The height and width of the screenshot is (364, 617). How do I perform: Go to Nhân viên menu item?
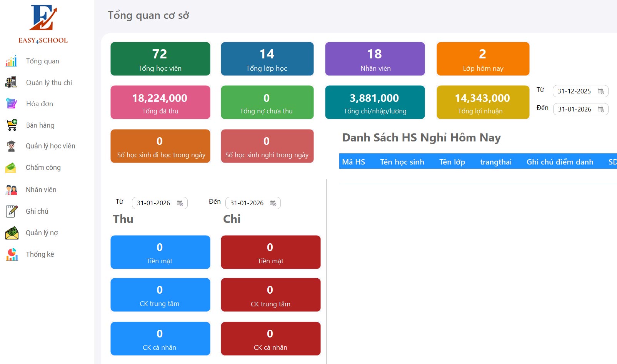tap(41, 189)
